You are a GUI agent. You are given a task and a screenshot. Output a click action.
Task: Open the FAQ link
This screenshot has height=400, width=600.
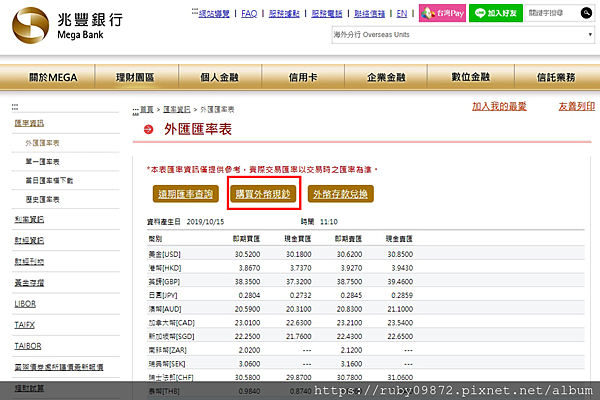point(249,14)
